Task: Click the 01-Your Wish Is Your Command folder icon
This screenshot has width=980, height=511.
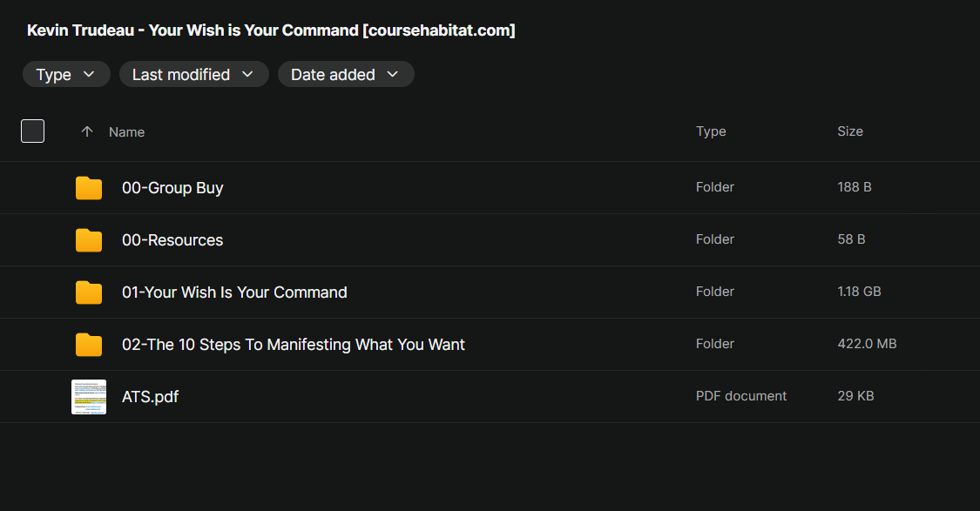Action: coord(89,292)
